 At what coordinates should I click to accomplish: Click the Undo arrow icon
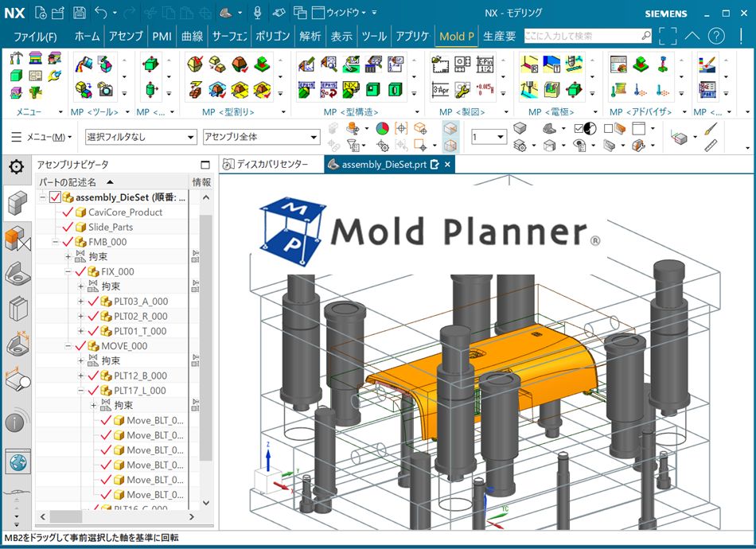coord(101,13)
